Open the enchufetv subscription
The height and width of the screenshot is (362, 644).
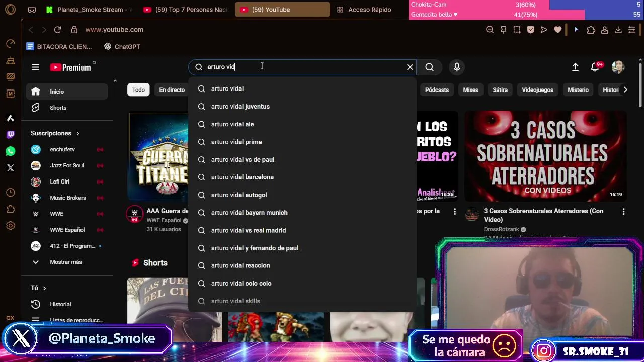pos(67,149)
